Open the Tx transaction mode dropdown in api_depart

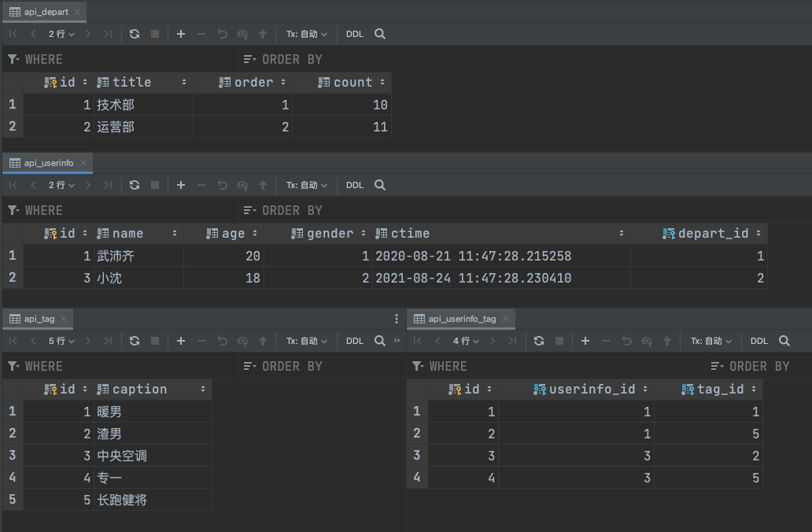coord(306,34)
